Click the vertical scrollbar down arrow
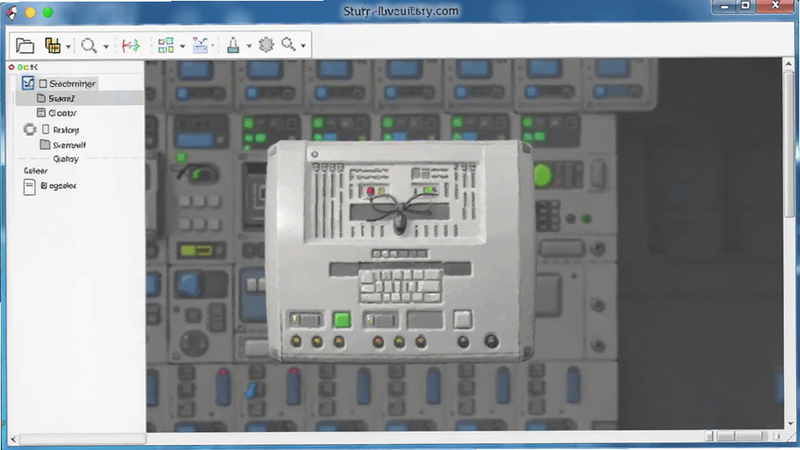 (x=790, y=424)
